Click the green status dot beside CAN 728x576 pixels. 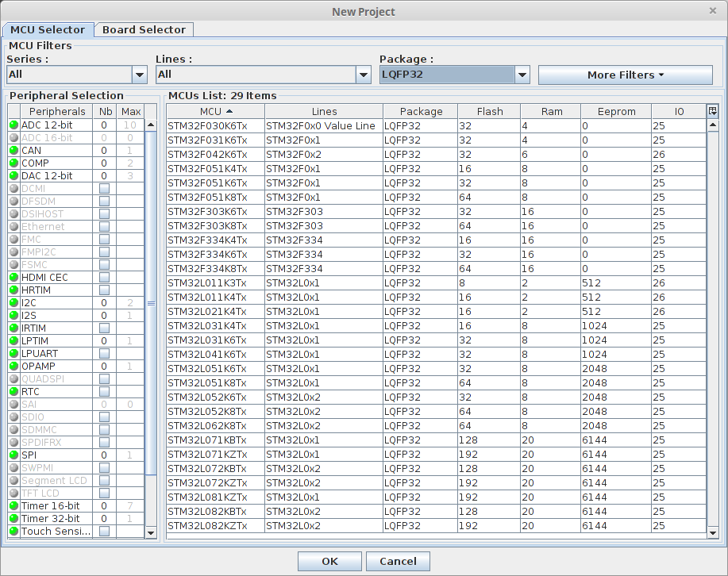point(14,151)
